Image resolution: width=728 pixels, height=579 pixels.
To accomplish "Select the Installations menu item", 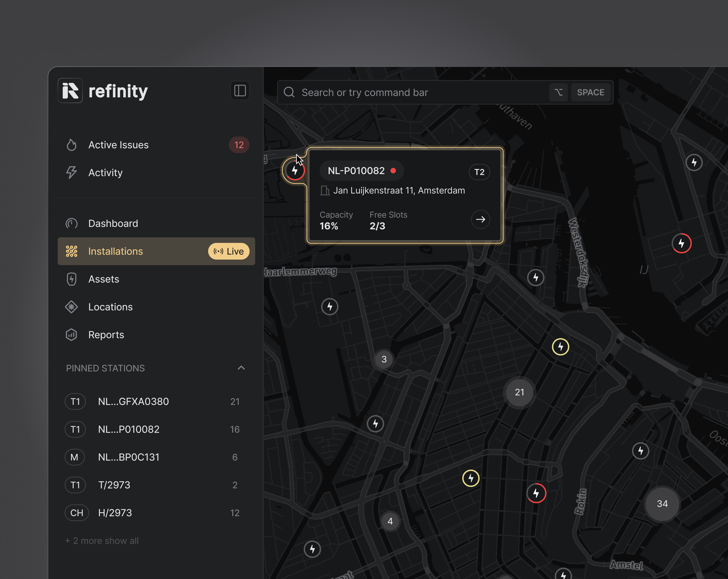I will [x=156, y=251].
